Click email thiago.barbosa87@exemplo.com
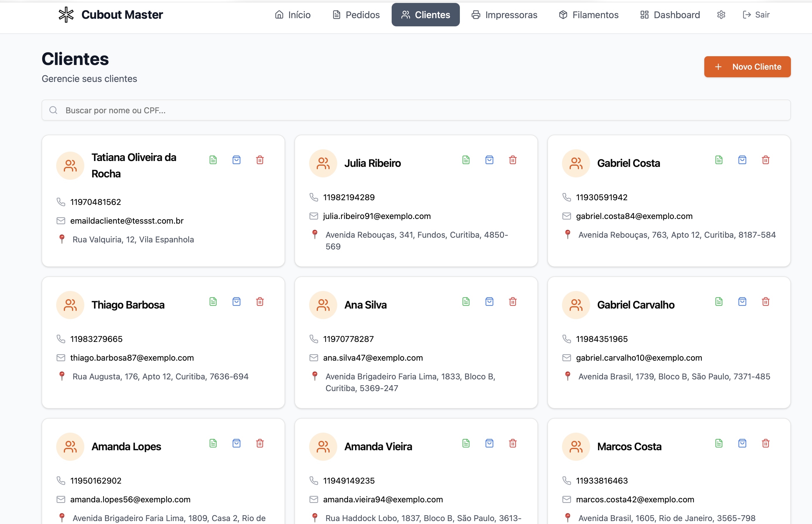The width and height of the screenshot is (812, 524). coord(132,358)
